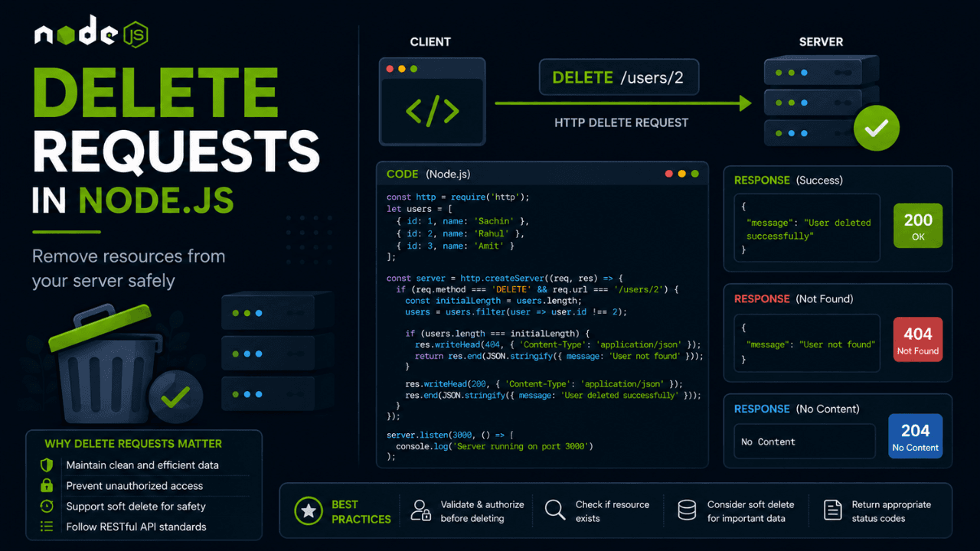Click the HTTP DELETE REQUEST caption
The image size is (980, 551).
(x=621, y=122)
